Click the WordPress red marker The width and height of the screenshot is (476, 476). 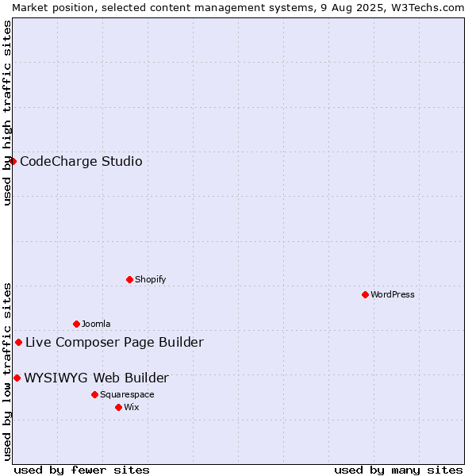click(x=365, y=295)
